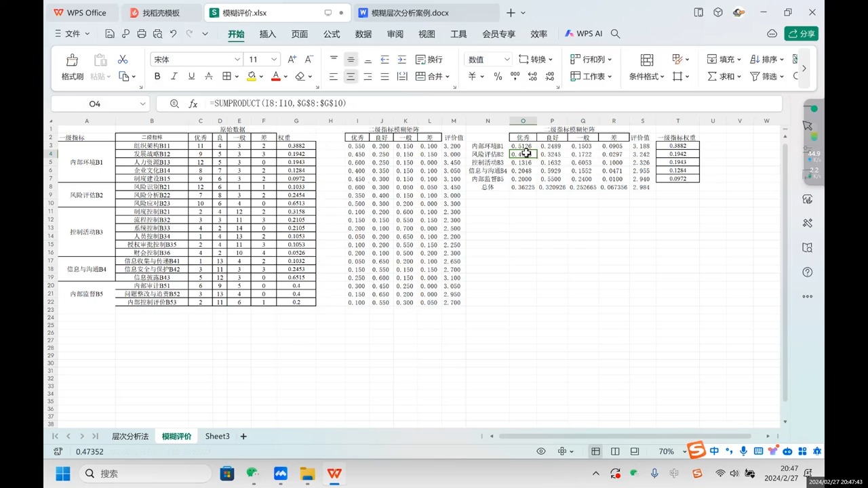Image resolution: width=868 pixels, height=488 pixels.
Task: Decrease font size with A- icon
Action: point(309,60)
